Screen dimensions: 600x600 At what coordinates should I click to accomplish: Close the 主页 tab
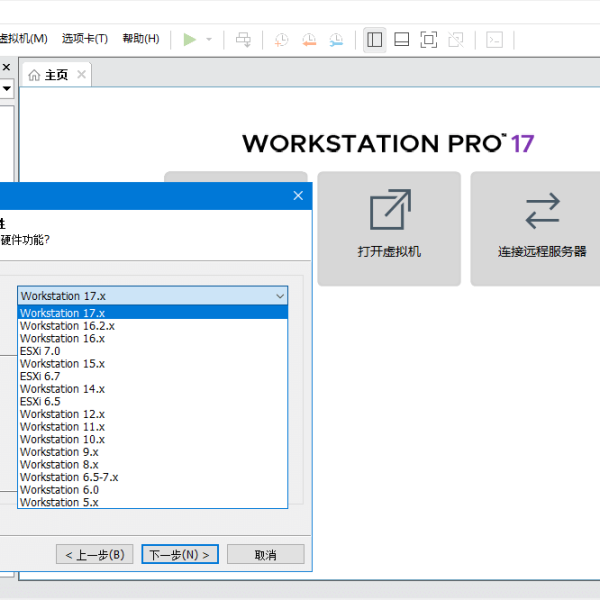click(x=81, y=74)
